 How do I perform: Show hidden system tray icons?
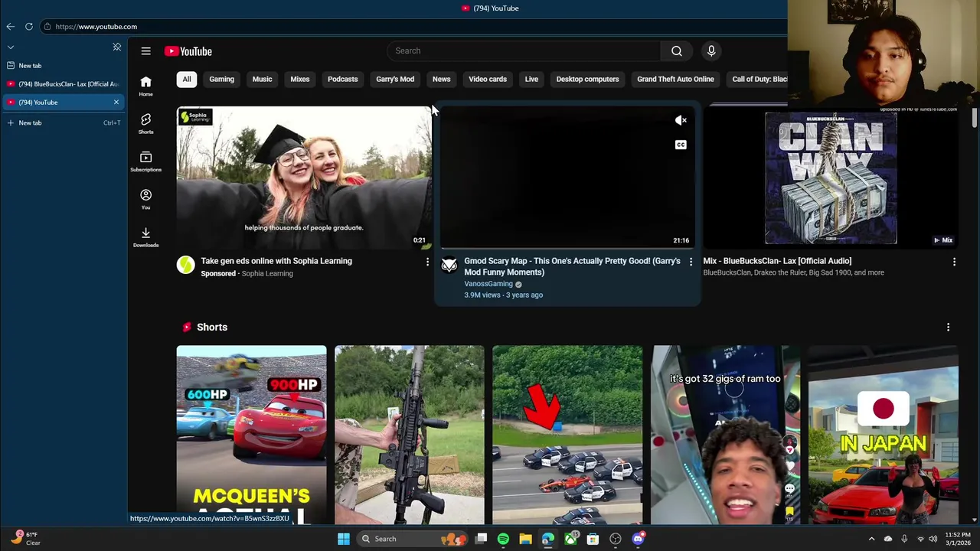(871, 539)
